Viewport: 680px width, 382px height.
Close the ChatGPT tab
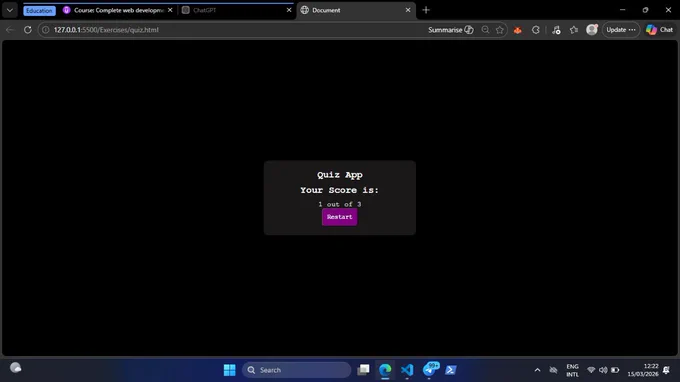[289, 10]
